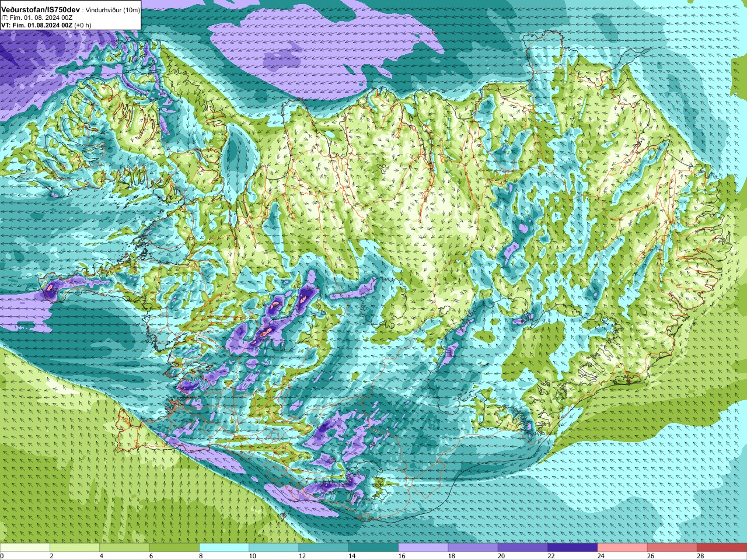Select the turquoise 10–12 legend swatch
This screenshot has height=560, width=747.
[x=274, y=548]
